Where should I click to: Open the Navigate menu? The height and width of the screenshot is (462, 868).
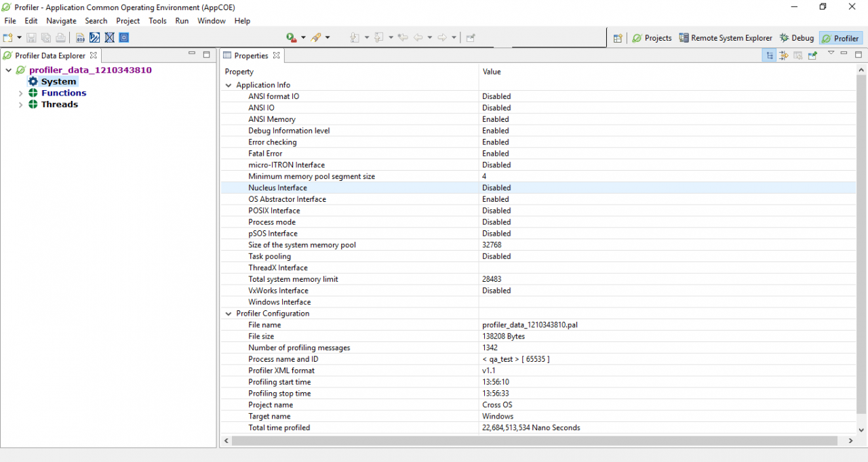click(61, 21)
